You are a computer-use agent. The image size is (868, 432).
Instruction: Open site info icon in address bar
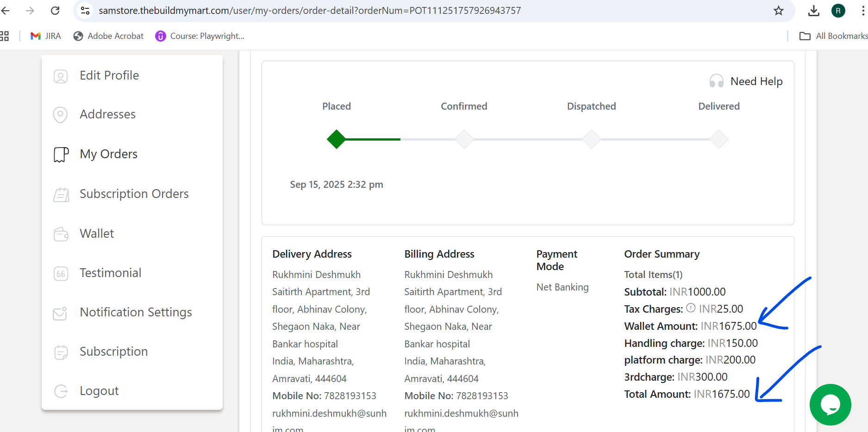click(x=85, y=10)
